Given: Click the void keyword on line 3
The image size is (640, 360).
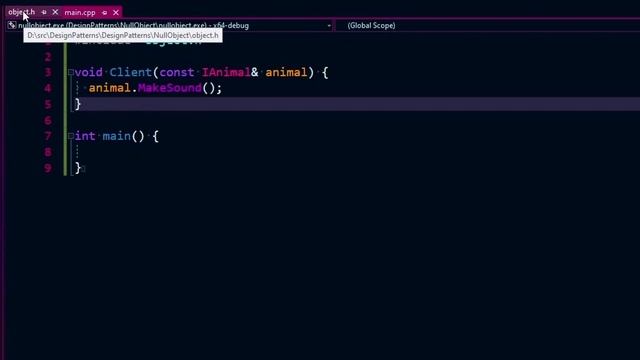Looking at the screenshot, I should pyautogui.click(x=89, y=72).
